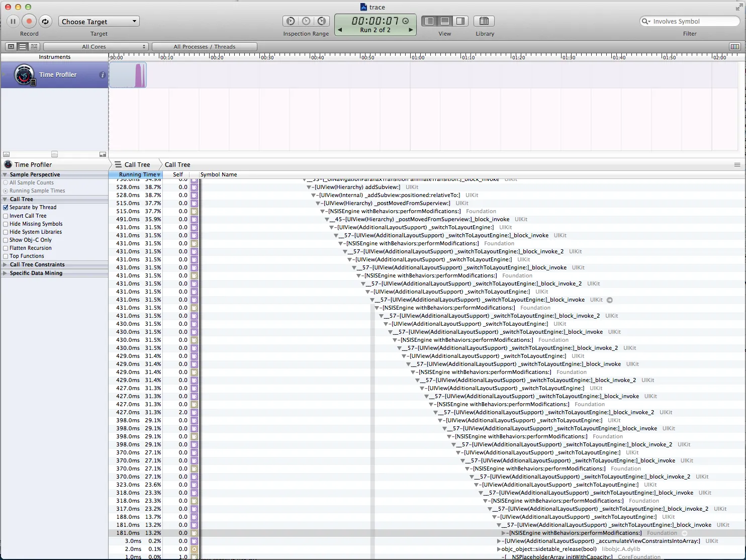The width and height of the screenshot is (746, 560).
Task: Click the window-layout icon below the instruments list
Action: coord(103,154)
